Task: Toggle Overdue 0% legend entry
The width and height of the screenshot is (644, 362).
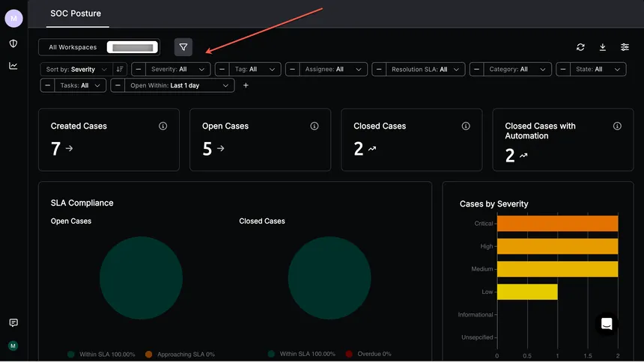Action: click(368, 354)
